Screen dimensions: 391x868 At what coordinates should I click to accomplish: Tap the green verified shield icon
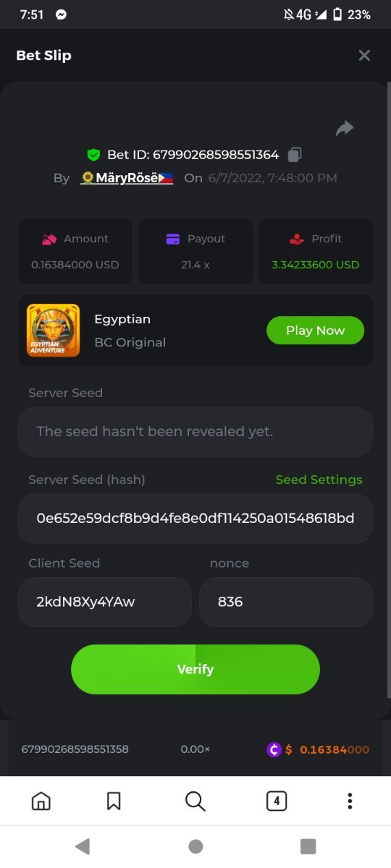coord(93,155)
